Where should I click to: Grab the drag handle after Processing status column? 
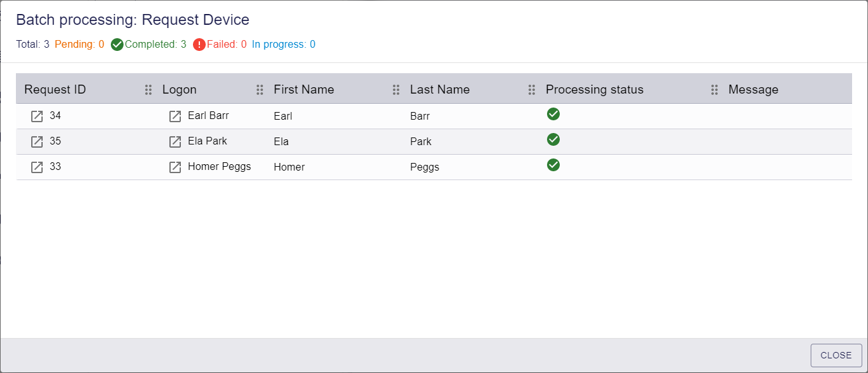(715, 90)
